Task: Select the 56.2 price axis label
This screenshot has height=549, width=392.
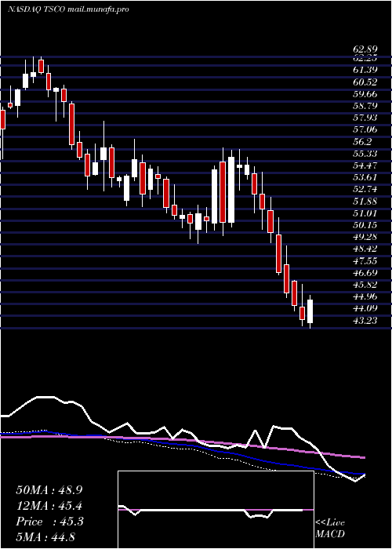Action: 363,141
